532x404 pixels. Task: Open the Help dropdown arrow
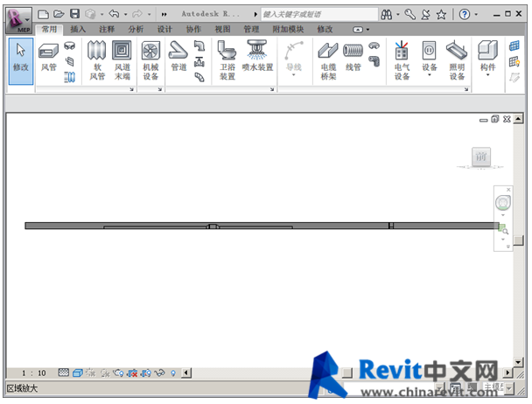coord(476,15)
